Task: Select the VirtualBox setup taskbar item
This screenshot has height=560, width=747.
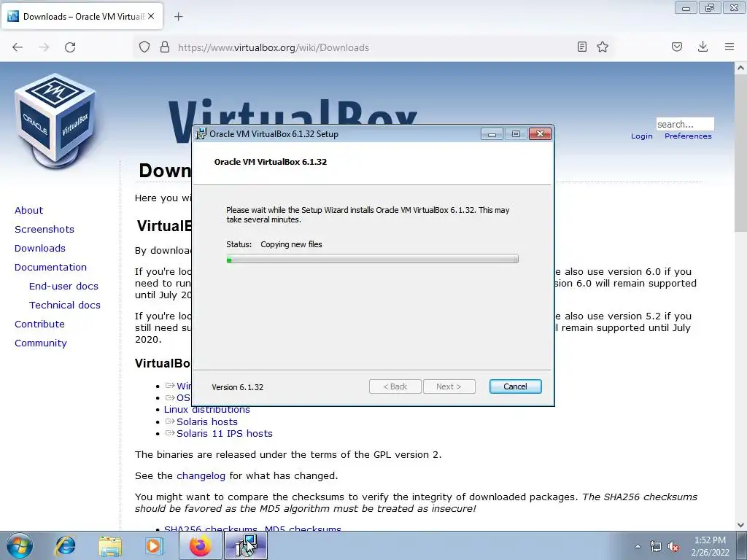Action: [246, 546]
